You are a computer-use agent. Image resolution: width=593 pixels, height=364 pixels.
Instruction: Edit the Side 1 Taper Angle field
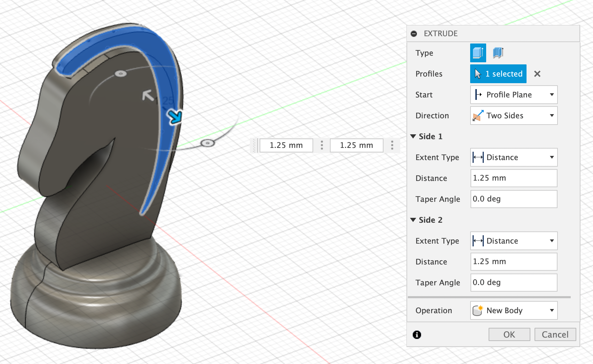pyautogui.click(x=514, y=199)
